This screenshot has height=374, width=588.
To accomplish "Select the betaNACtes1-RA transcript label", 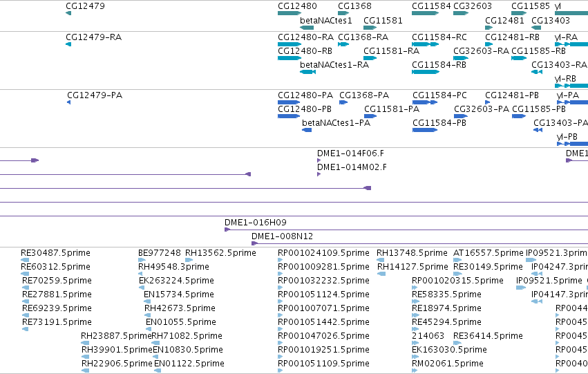I will pyautogui.click(x=334, y=64).
